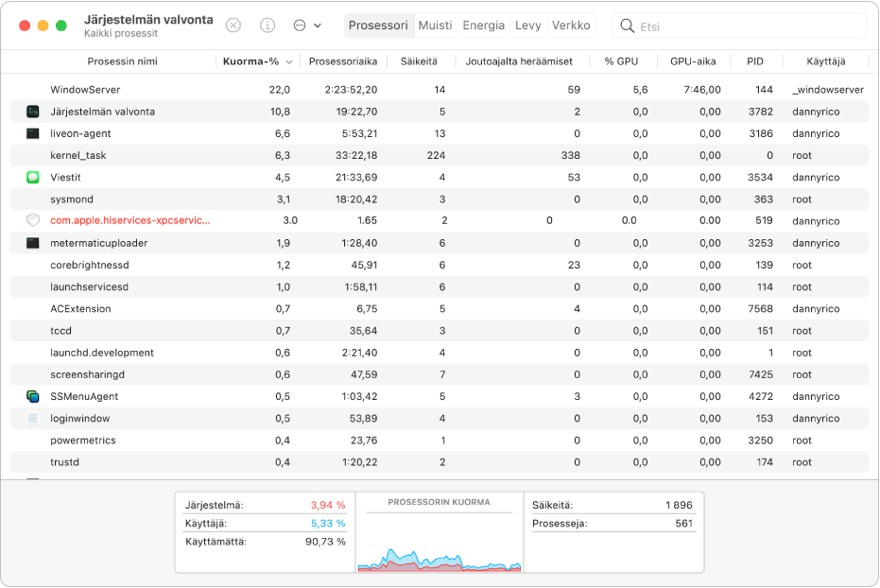Click the Viestit messages icon
Viewport: 880px width, 588px height.
33,178
